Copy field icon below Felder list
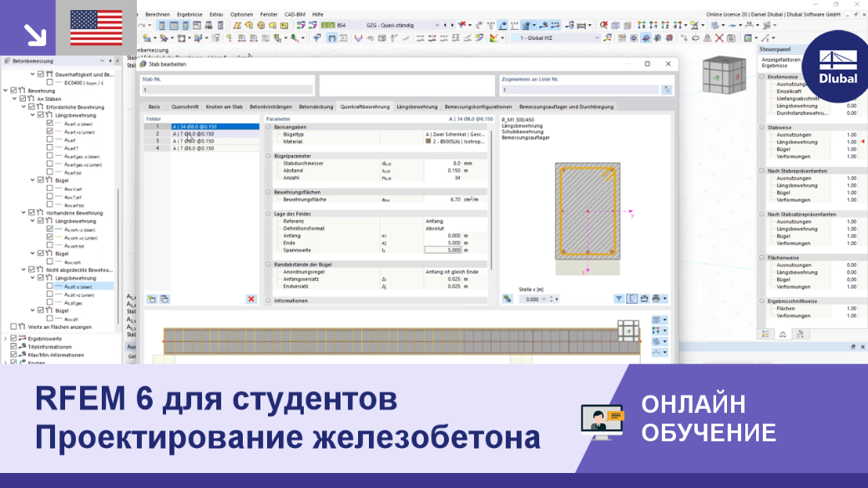868x488 pixels. [164, 299]
